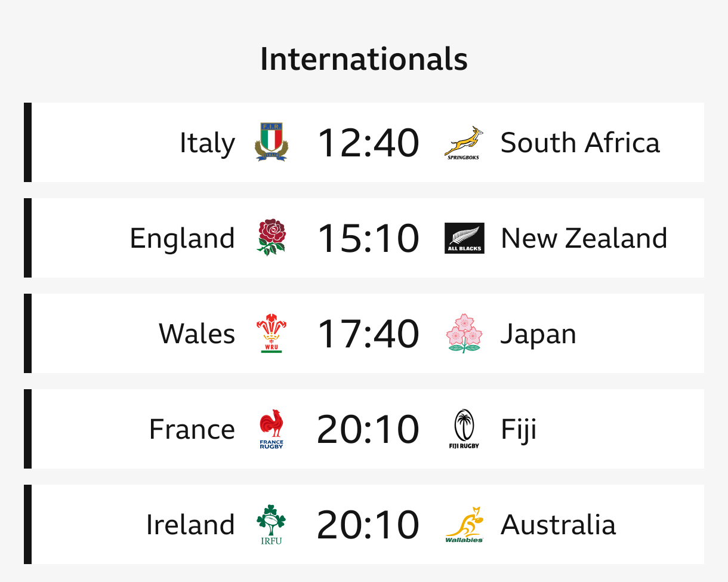Screen dimensions: 728x582
Task: Click the Wallabies kangaroo logo
Action: 464,524
